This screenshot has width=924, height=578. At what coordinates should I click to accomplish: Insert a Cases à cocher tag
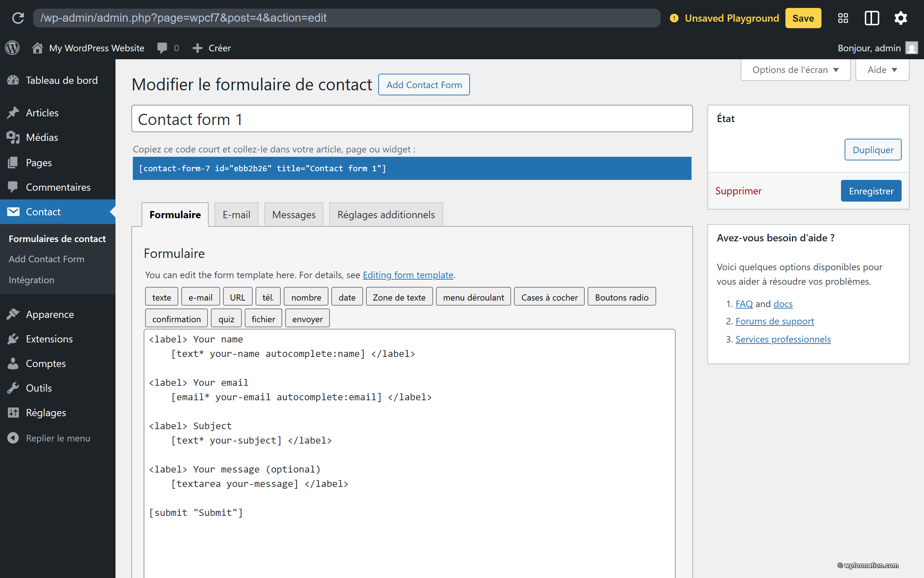(x=549, y=297)
